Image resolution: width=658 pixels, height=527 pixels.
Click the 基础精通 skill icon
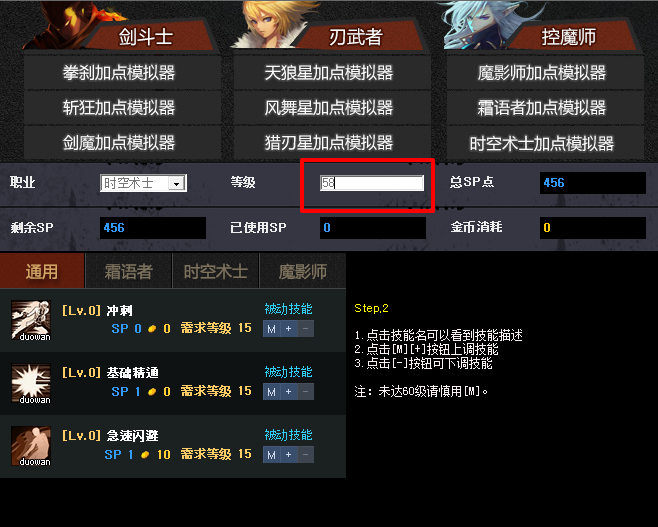click(x=31, y=383)
